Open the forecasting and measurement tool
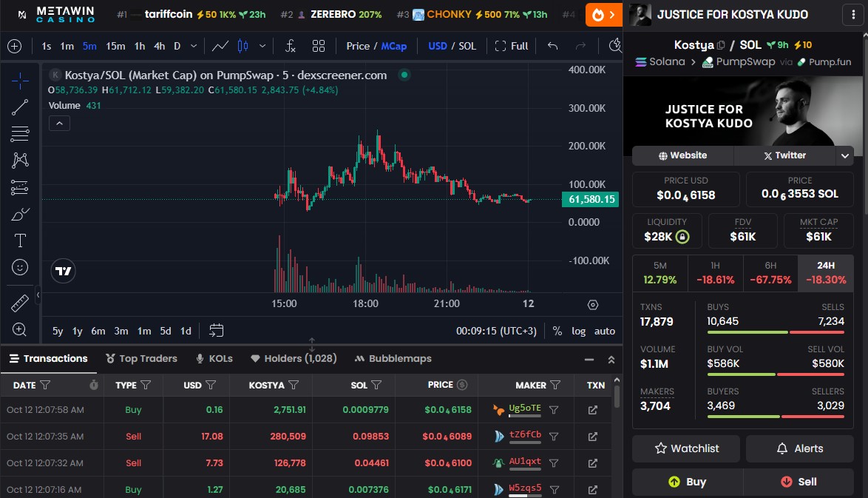868x498 pixels. 20,187
